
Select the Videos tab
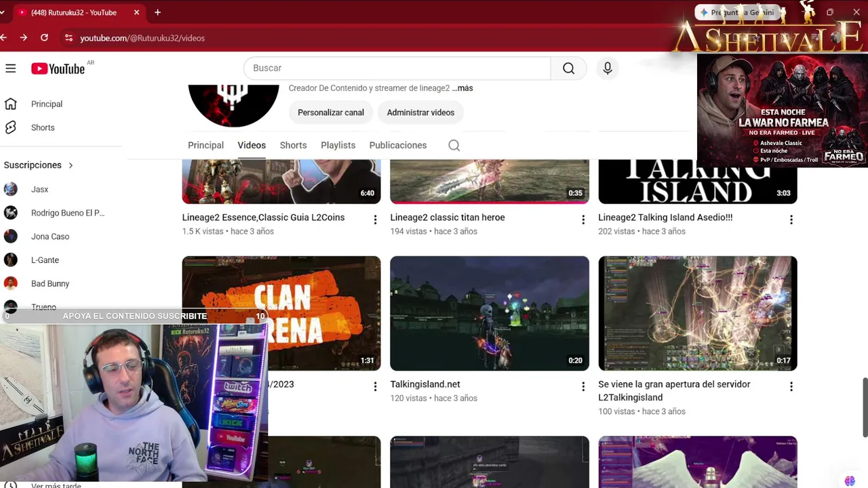coord(252,145)
